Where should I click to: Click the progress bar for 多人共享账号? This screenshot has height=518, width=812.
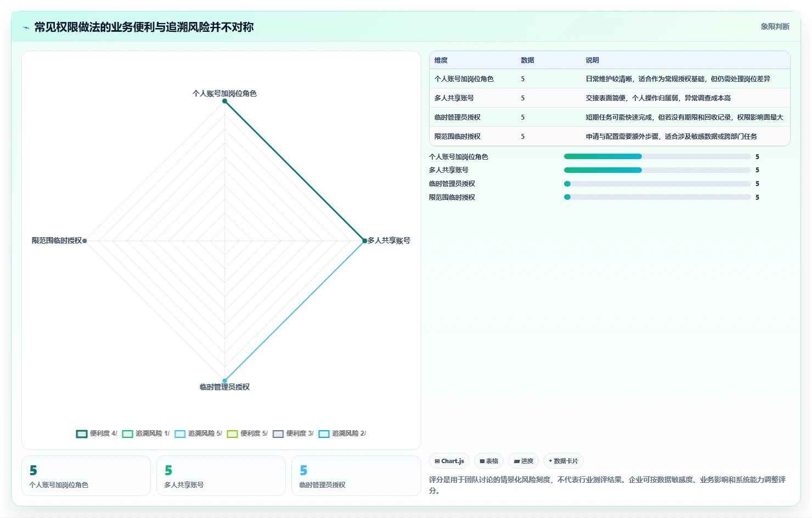657,170
